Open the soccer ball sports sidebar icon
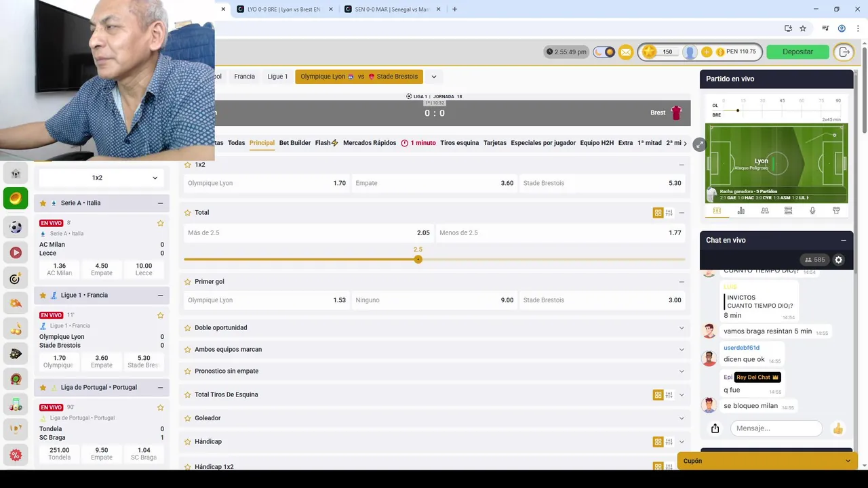Image resolution: width=868 pixels, height=488 pixels. tap(16, 227)
